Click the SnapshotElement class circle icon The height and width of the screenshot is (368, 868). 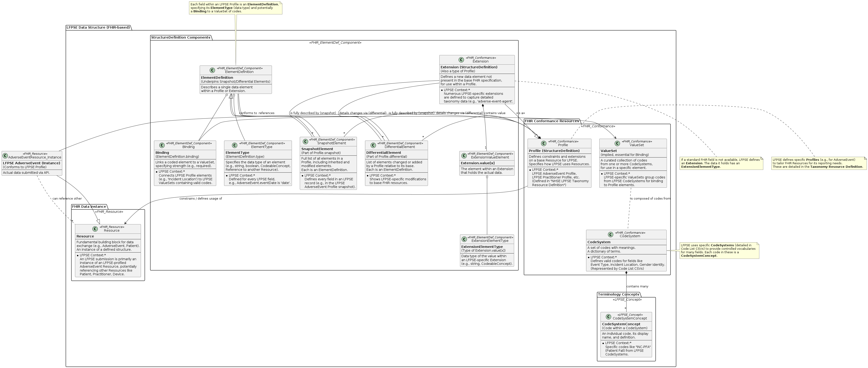click(x=306, y=141)
